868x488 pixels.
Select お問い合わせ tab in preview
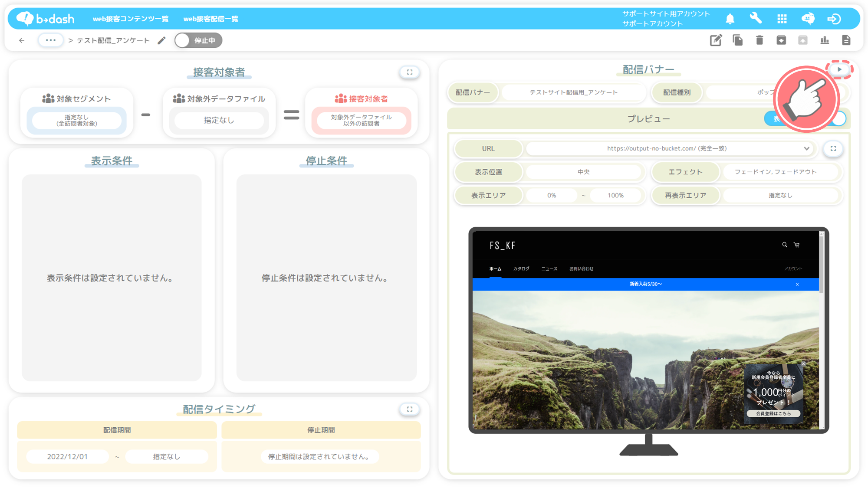tap(581, 269)
